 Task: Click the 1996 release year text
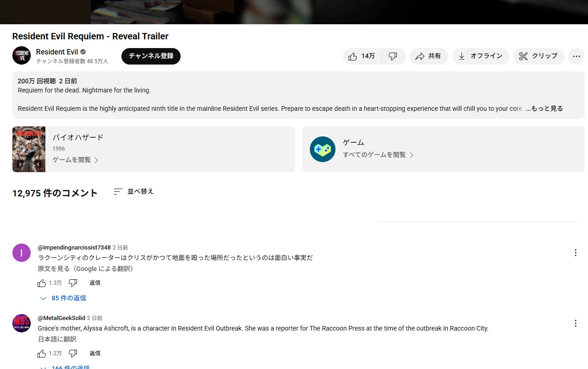coord(59,149)
